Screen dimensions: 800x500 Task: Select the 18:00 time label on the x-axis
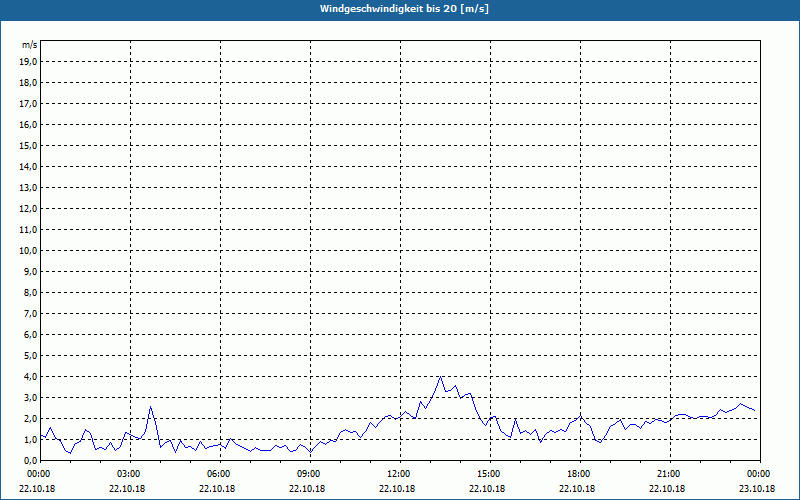pyautogui.click(x=577, y=473)
